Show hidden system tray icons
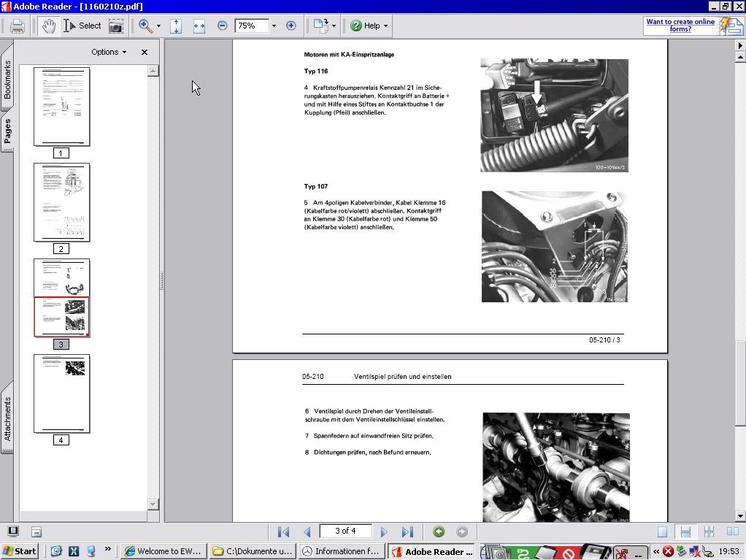Viewport: 746px width, 560px height. 656,551
